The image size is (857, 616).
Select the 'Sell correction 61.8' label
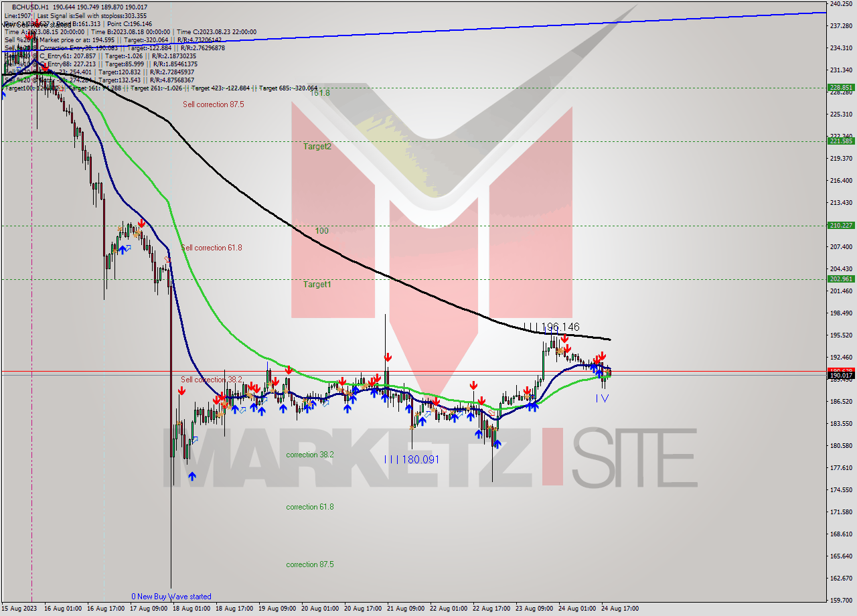[x=212, y=248]
